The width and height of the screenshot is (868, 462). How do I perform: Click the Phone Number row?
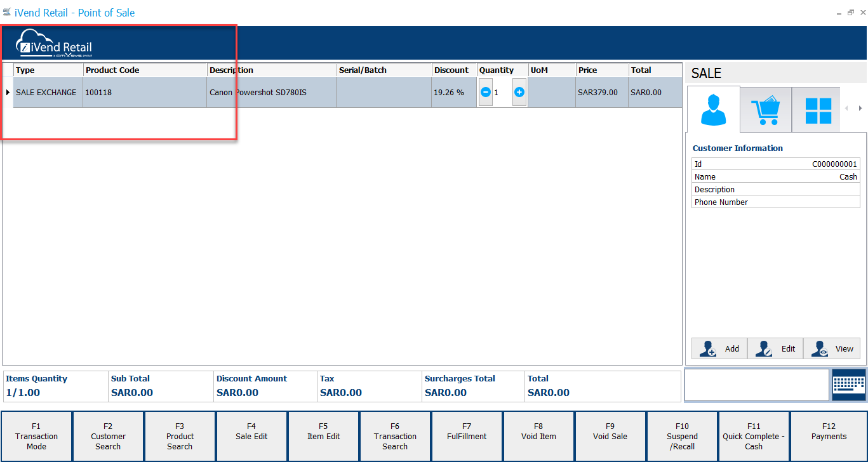[776, 202]
